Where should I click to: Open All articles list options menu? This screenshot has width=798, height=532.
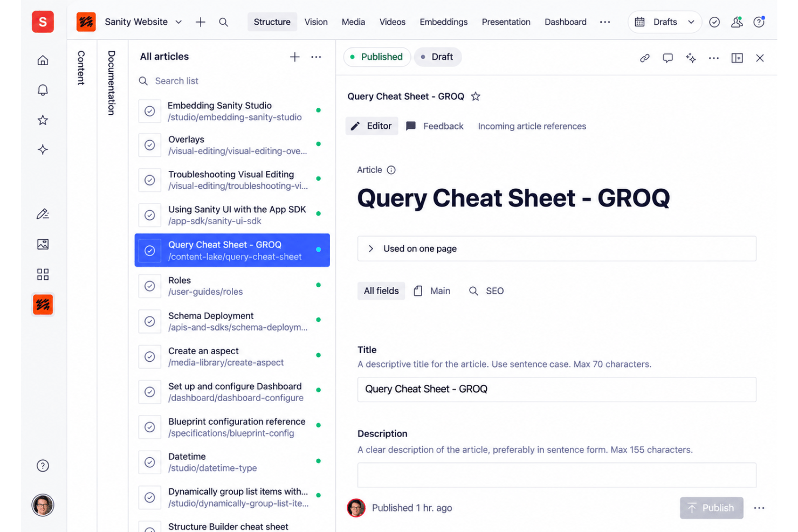point(316,57)
